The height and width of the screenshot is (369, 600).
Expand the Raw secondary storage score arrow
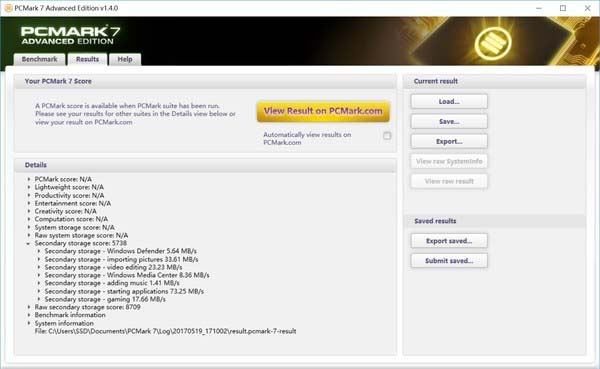click(x=29, y=307)
